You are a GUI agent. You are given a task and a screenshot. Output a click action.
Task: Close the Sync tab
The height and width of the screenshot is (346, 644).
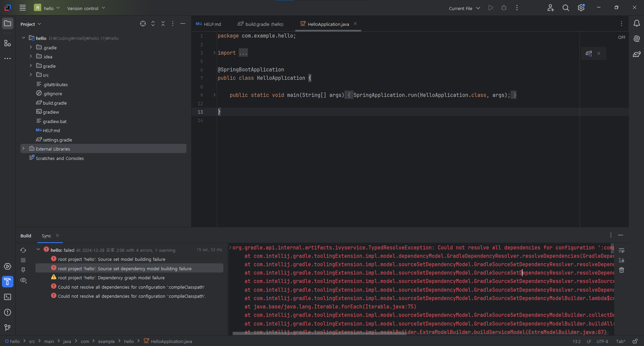[57, 236]
